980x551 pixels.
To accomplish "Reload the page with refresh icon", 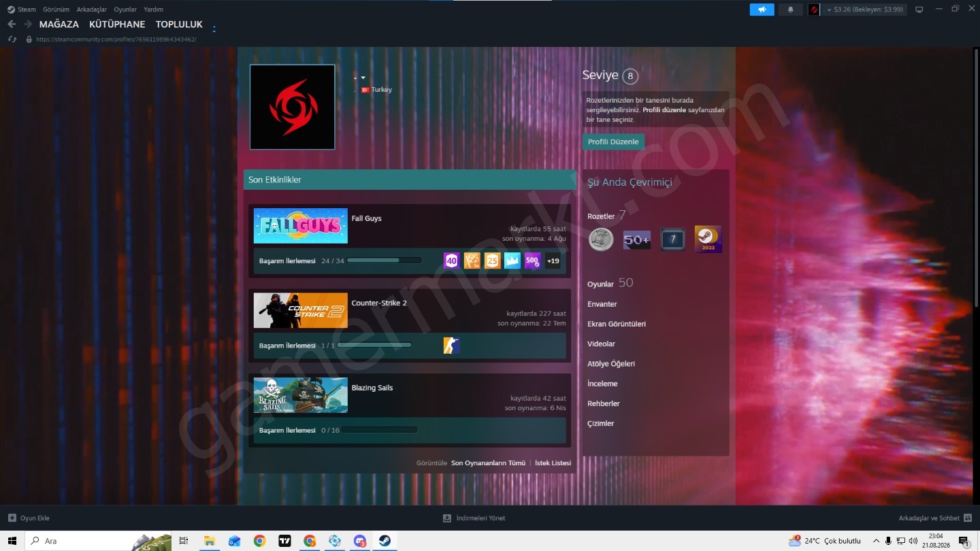I will [12, 39].
